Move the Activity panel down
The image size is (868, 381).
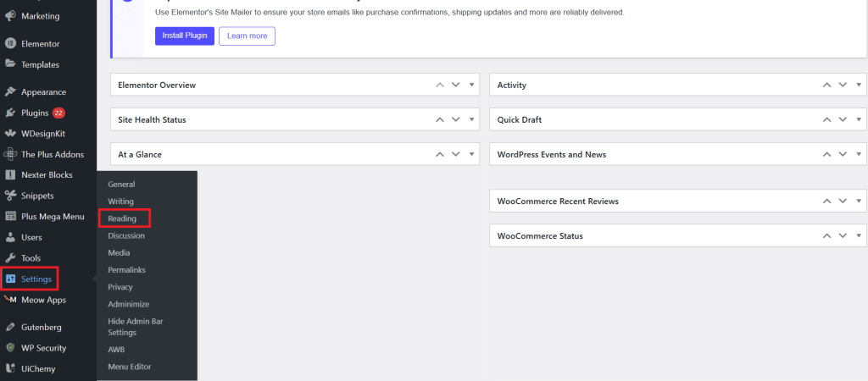point(843,86)
